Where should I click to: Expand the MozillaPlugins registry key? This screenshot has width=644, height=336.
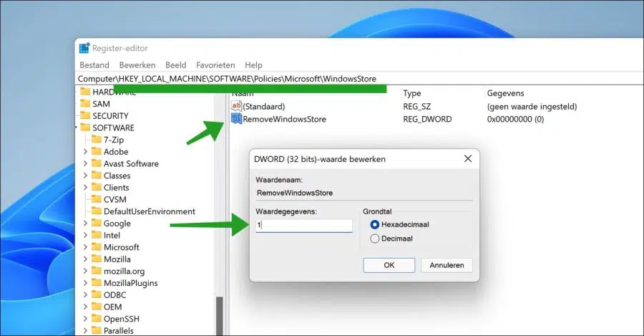85,283
